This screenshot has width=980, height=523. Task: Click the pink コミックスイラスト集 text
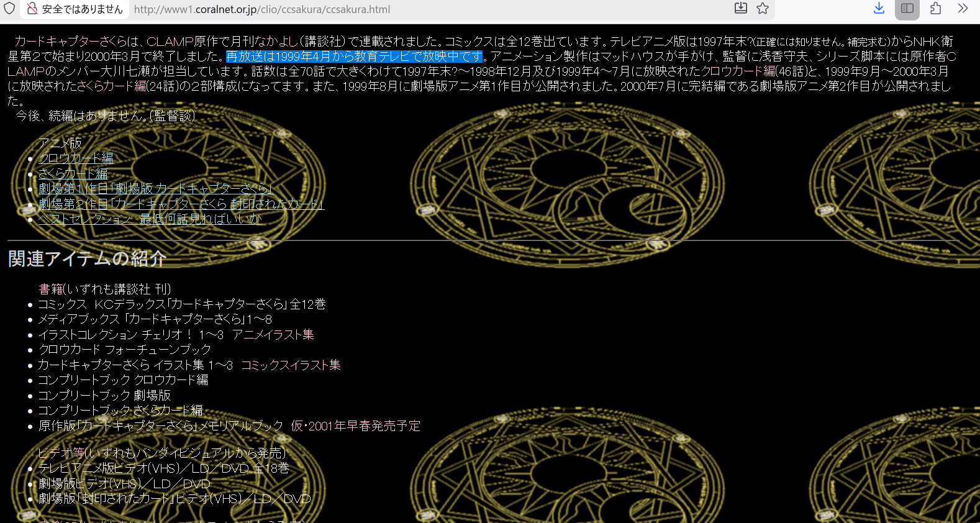point(291,365)
